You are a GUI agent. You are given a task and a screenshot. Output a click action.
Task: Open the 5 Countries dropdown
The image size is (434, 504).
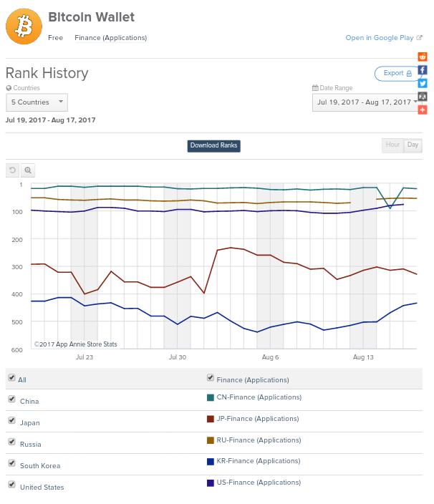[x=37, y=102]
